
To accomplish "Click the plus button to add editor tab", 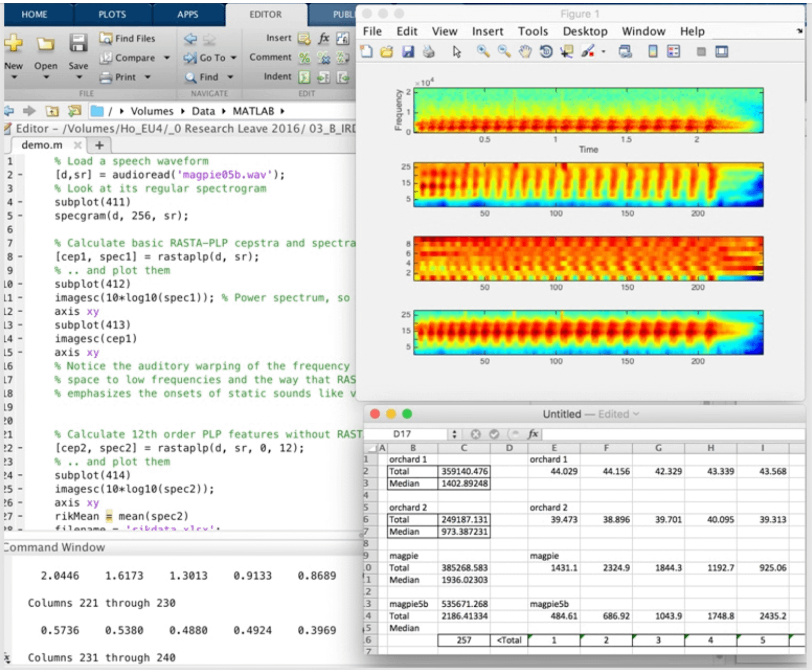I will click(x=99, y=145).
